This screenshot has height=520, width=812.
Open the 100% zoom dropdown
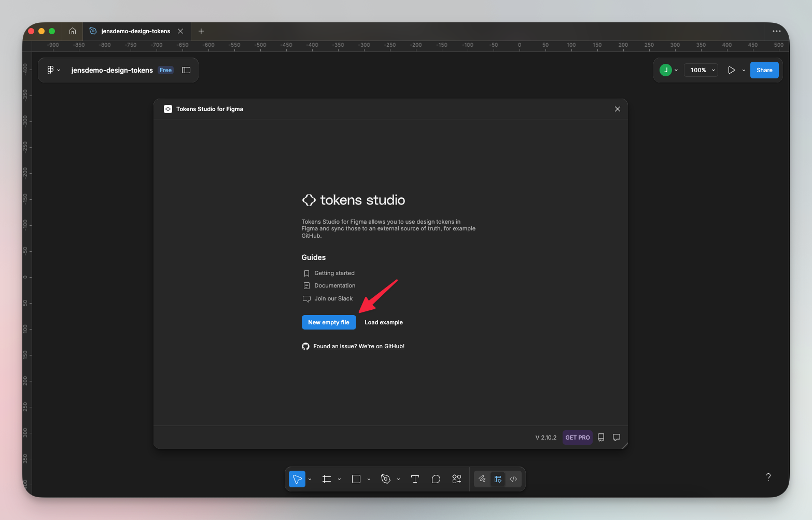point(702,70)
